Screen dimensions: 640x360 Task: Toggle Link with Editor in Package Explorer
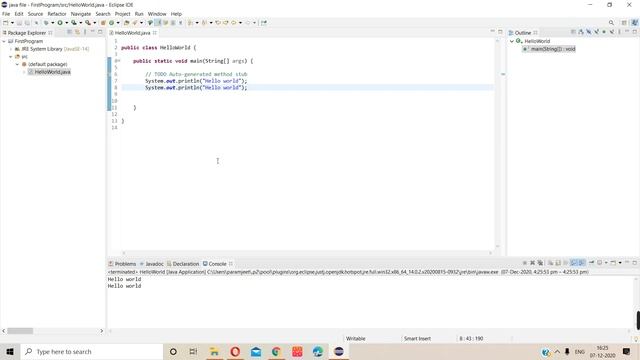77,32
